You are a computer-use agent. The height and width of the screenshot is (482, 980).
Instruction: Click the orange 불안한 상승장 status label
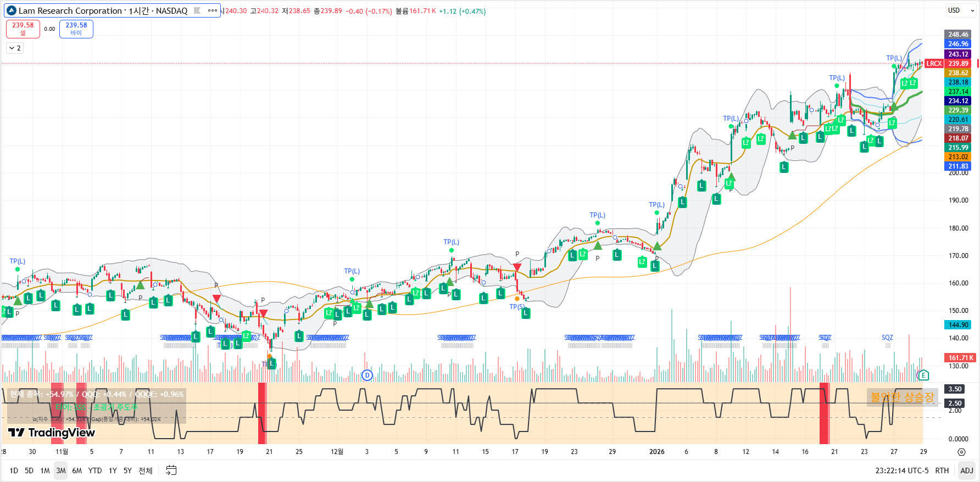(903, 397)
